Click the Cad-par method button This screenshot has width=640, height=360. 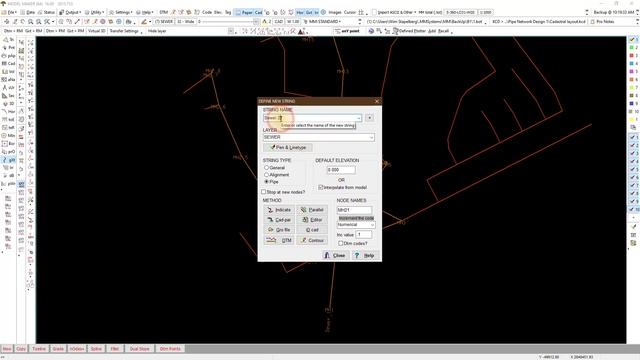coord(279,220)
